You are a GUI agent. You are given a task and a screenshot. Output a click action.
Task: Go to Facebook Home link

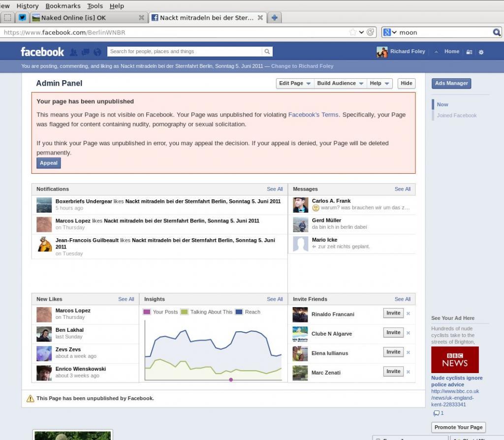452,51
